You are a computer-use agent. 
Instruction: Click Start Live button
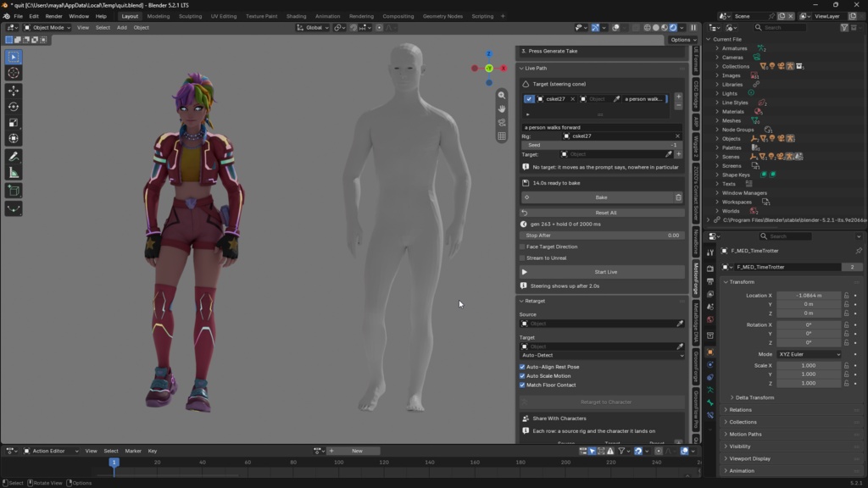[x=602, y=272]
